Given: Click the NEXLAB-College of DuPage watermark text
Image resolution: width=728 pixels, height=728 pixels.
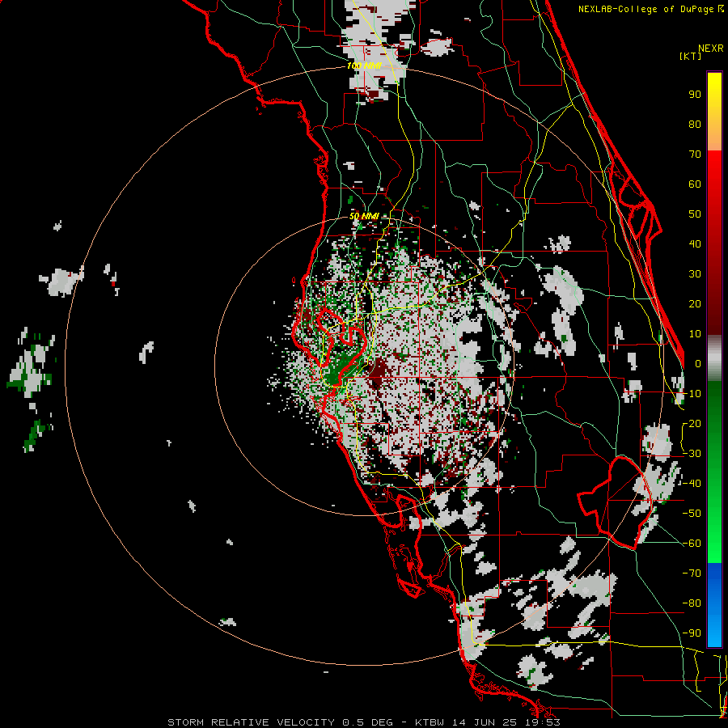Looking at the screenshot, I should [647, 9].
